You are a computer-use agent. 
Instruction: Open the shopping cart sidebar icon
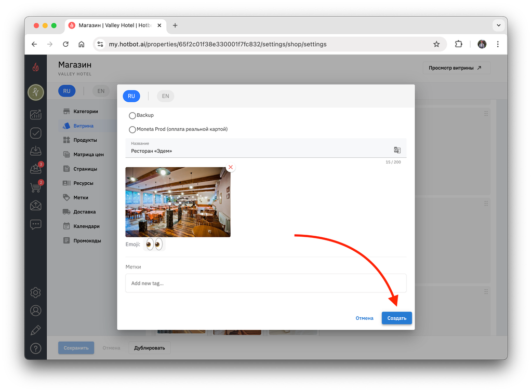pyautogui.click(x=36, y=186)
